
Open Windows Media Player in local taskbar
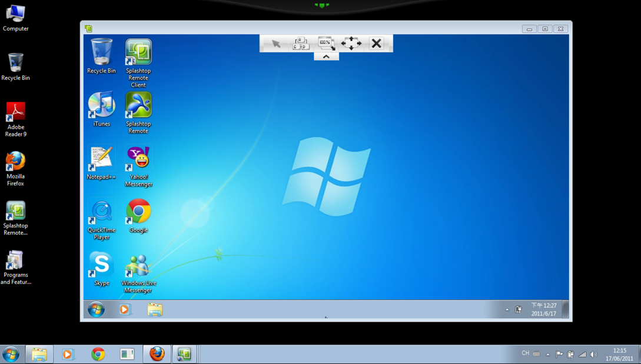[68, 354]
